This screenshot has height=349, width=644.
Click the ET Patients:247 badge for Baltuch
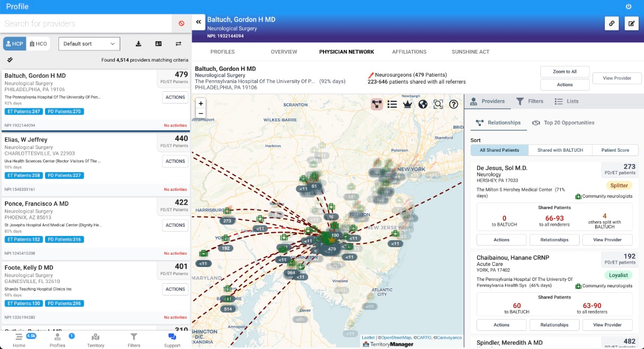point(23,112)
